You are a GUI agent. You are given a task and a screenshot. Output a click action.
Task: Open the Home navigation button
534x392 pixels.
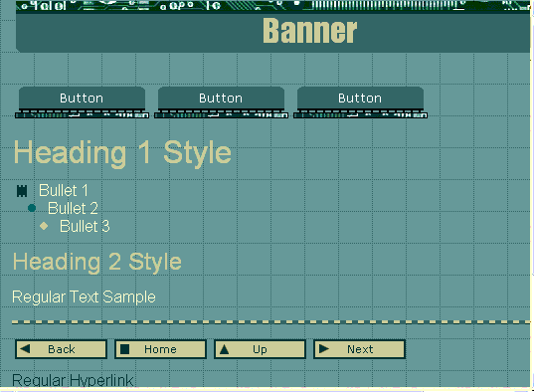[160, 349]
